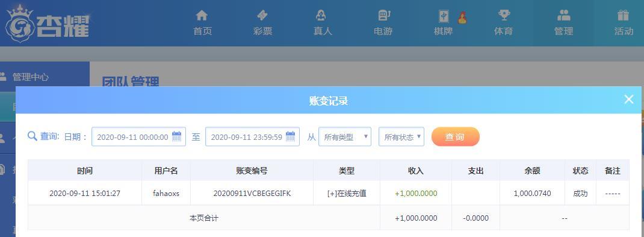Click the end date input field
The image size is (644, 237).
coord(252,137)
